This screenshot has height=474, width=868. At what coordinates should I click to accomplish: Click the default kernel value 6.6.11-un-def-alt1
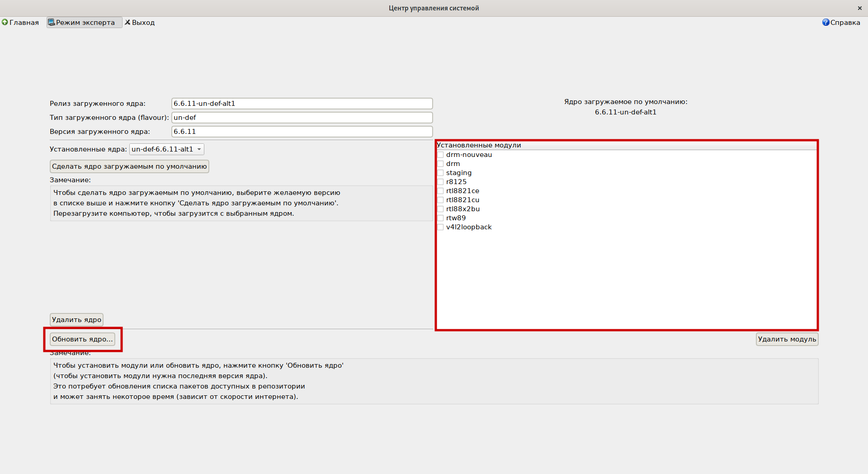[626, 112]
